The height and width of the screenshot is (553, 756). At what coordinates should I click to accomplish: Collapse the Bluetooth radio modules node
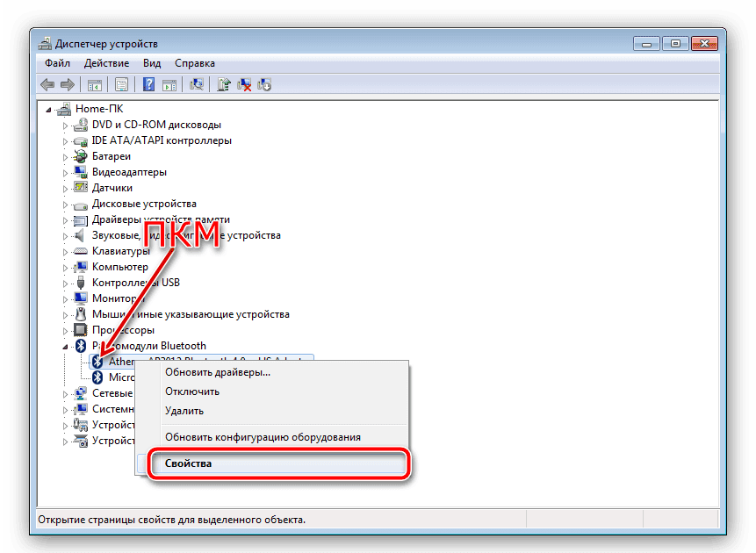pyautogui.click(x=65, y=347)
